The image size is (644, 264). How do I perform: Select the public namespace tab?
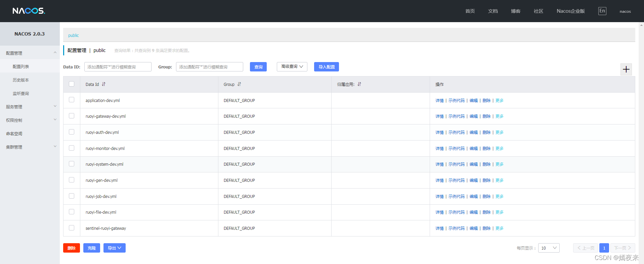click(x=73, y=35)
